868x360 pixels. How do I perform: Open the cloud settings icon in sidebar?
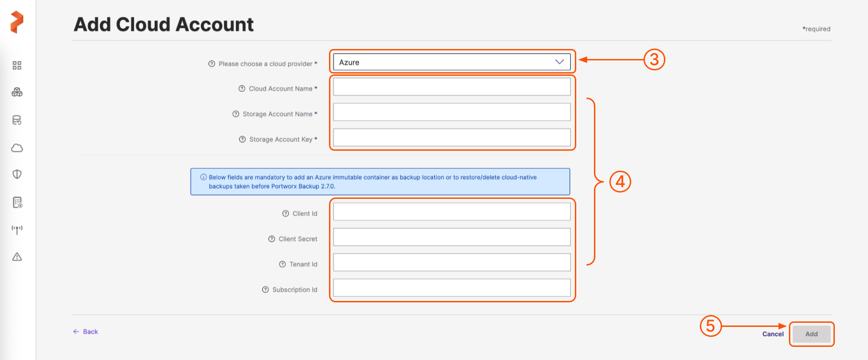pos(17,148)
